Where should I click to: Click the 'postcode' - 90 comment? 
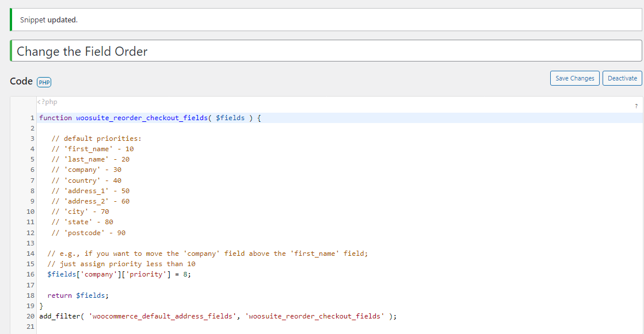[x=89, y=233]
